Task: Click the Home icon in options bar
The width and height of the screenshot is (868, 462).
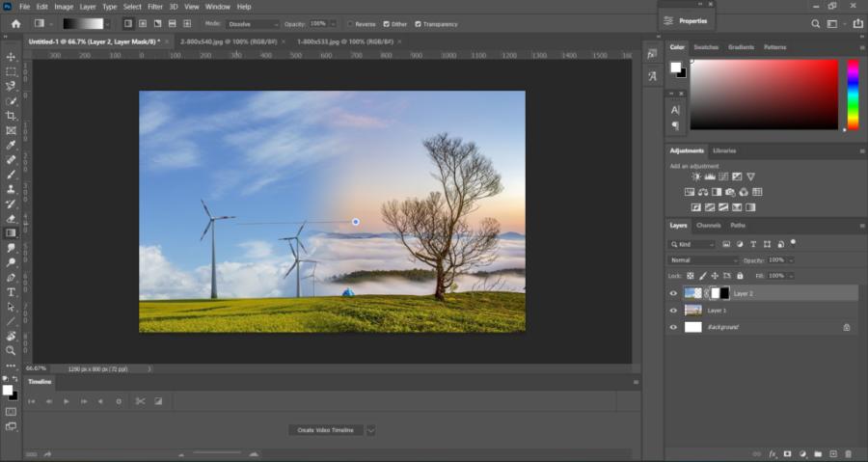Action: tap(16, 24)
